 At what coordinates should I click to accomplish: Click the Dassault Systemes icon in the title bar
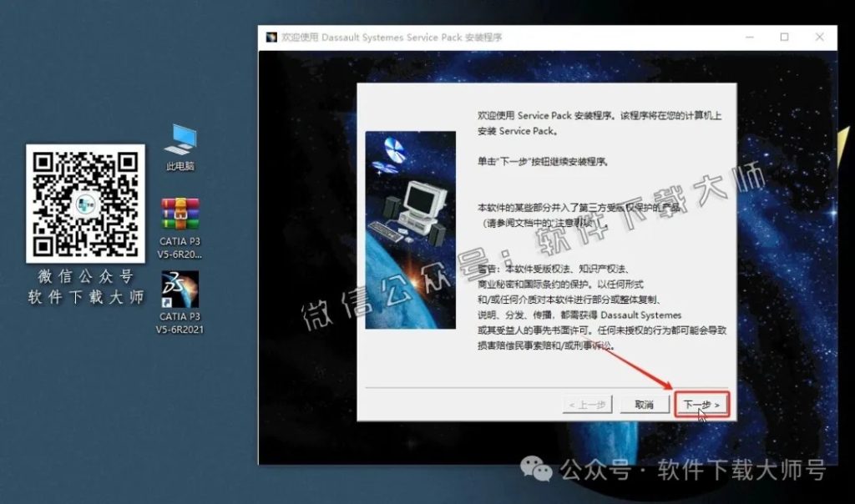270,37
